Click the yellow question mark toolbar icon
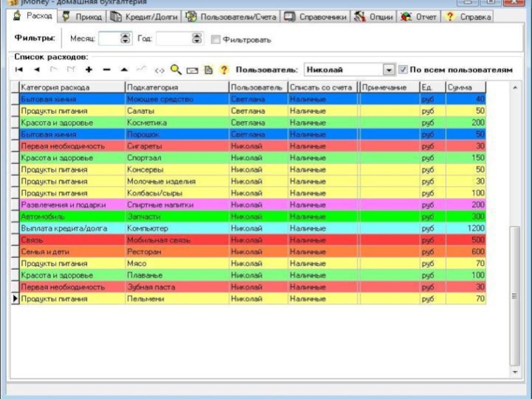532x399 pixels. pyautogui.click(x=224, y=69)
